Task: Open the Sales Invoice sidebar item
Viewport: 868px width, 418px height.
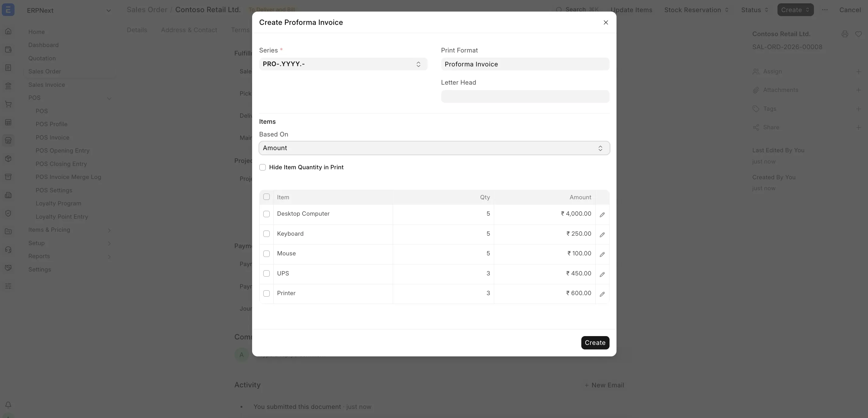Action: pos(46,85)
